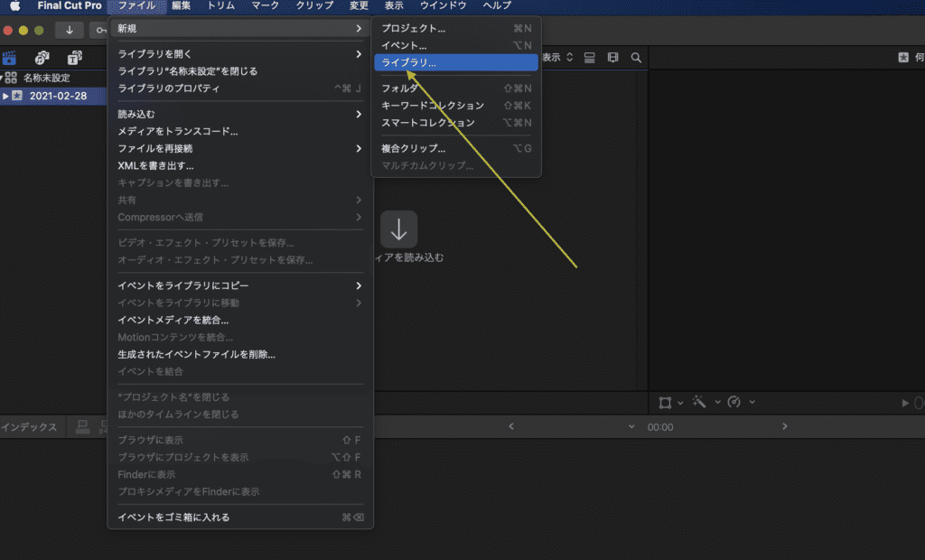The image size is (925, 560).
Task: Show the Libraries sidebar clapperboard icon
Action: 9,58
